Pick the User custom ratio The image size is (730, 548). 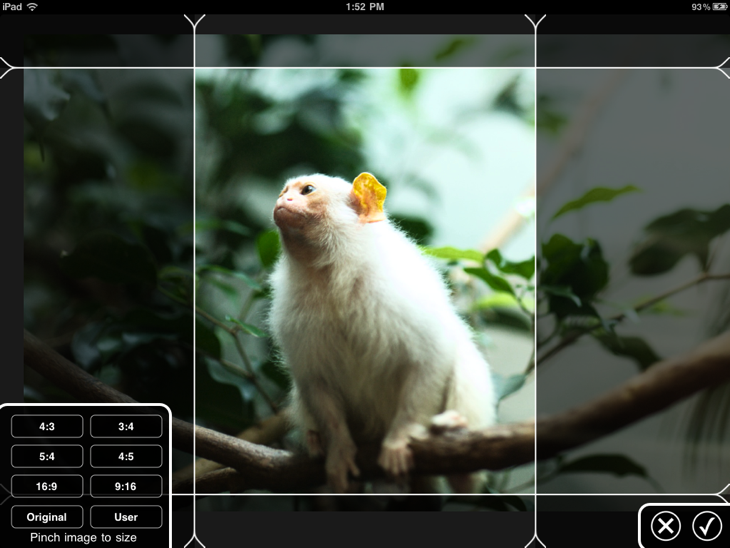click(126, 517)
